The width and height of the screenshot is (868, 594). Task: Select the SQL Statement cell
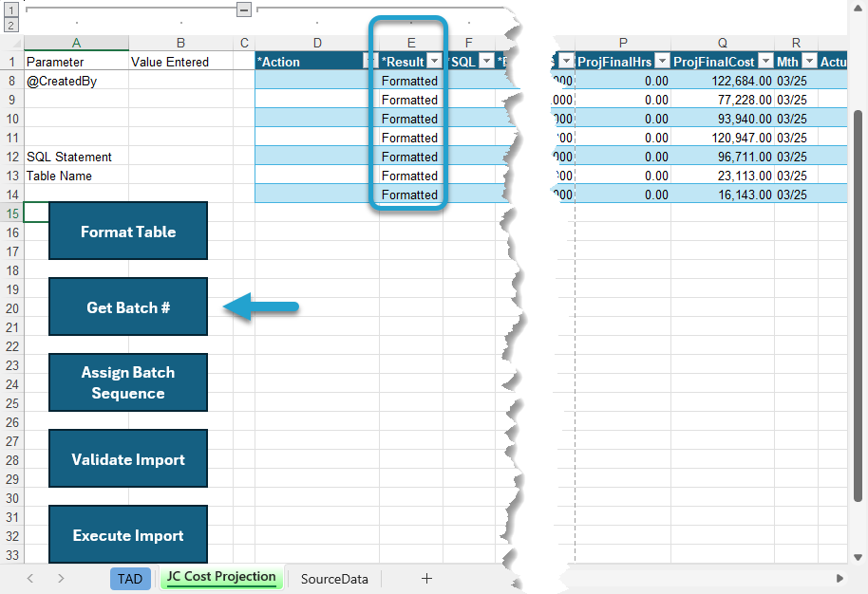(76, 157)
